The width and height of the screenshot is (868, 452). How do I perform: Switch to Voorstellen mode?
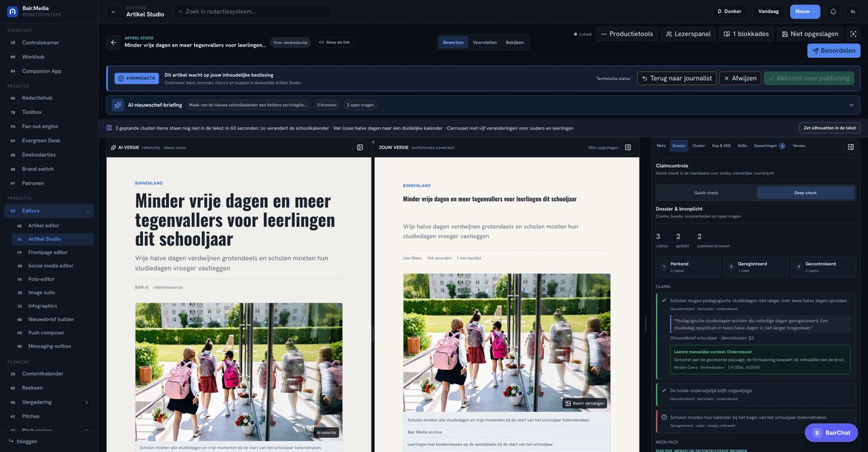coord(485,42)
